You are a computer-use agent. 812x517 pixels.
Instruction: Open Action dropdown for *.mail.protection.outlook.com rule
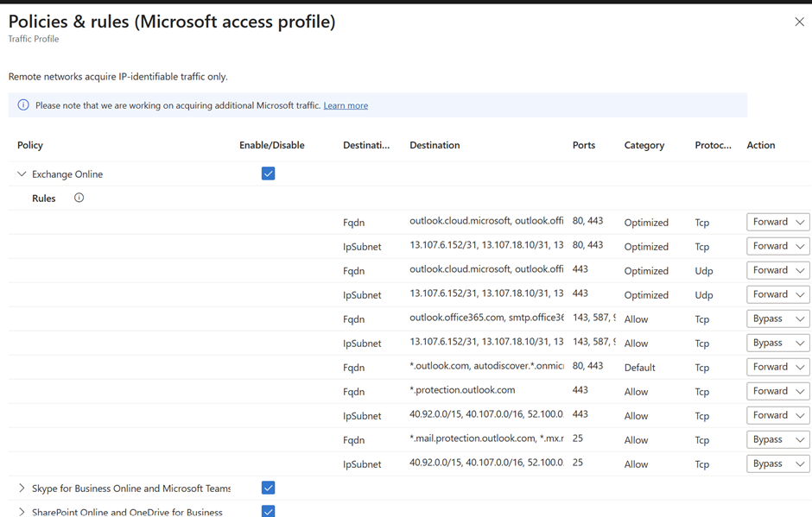pos(777,439)
